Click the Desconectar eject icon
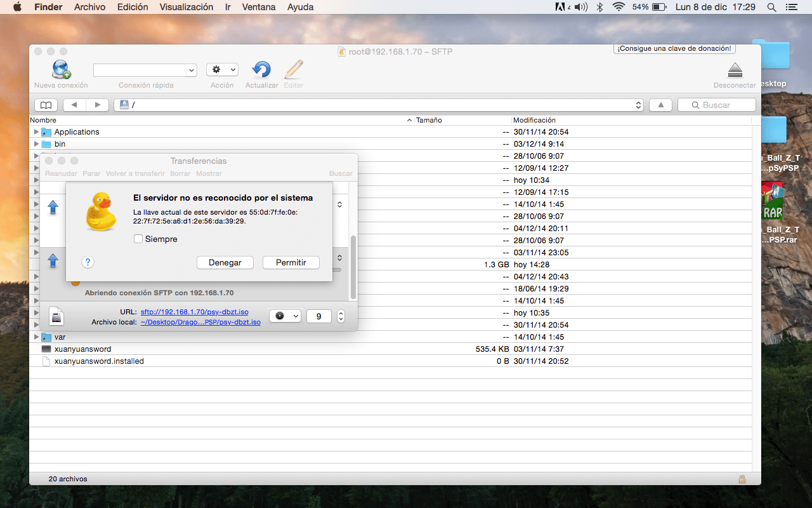Image resolution: width=812 pixels, height=508 pixels. [735, 70]
